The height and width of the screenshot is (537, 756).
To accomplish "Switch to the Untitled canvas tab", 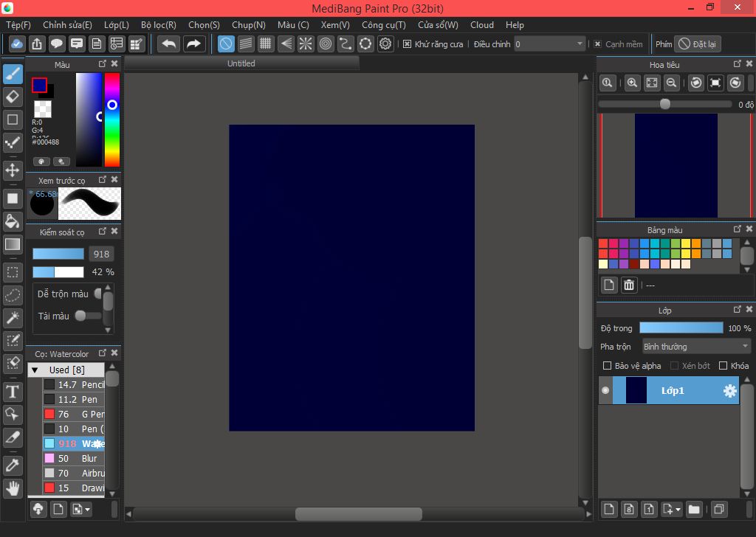I will click(241, 63).
